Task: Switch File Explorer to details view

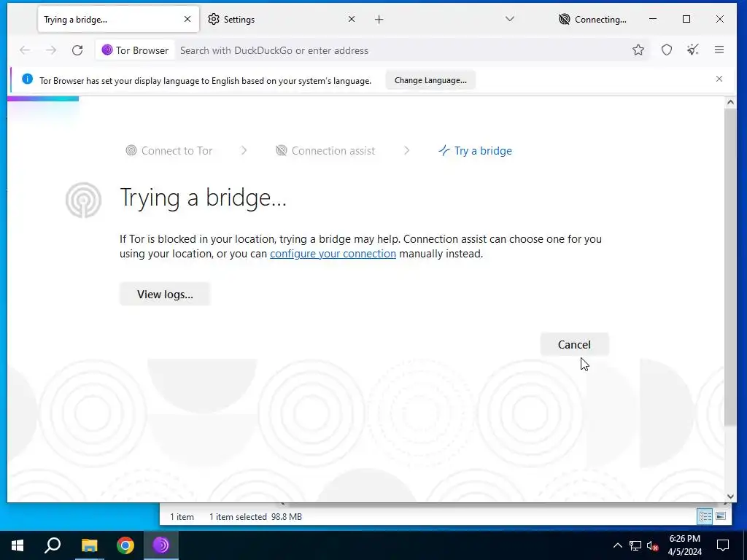Action: point(705,516)
